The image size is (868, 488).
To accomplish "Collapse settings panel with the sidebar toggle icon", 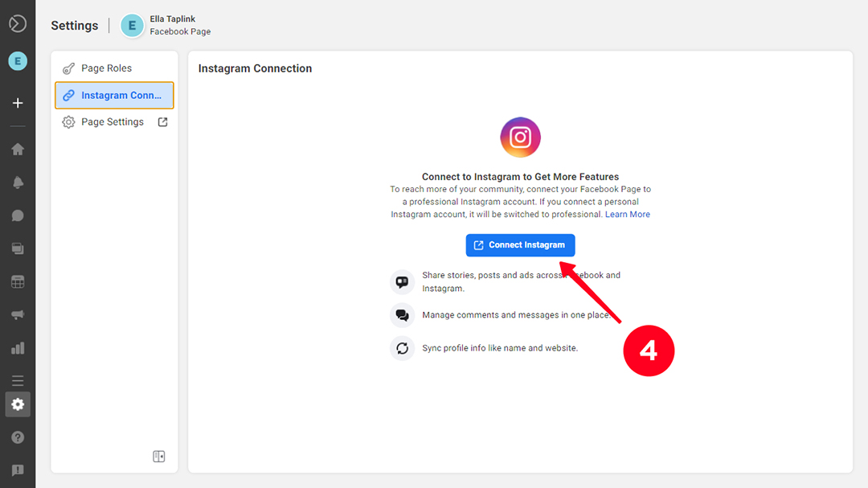I will (x=159, y=457).
